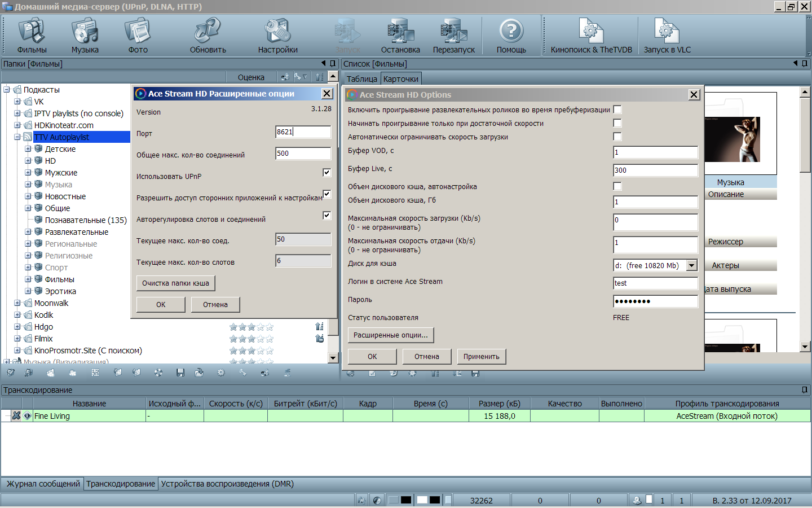This screenshot has height=508, width=812.
Task: Expand the Moonwalk tree node
Action: [17, 303]
